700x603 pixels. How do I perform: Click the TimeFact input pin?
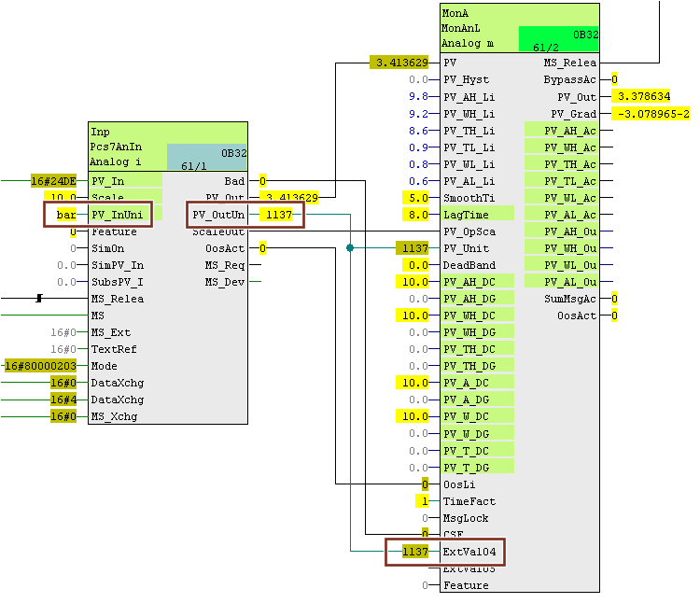coord(469,501)
